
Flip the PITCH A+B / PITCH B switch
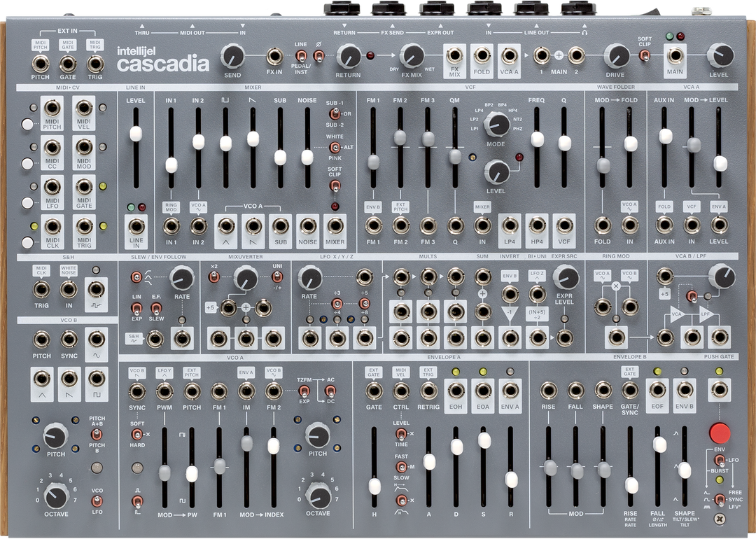pos(97,435)
